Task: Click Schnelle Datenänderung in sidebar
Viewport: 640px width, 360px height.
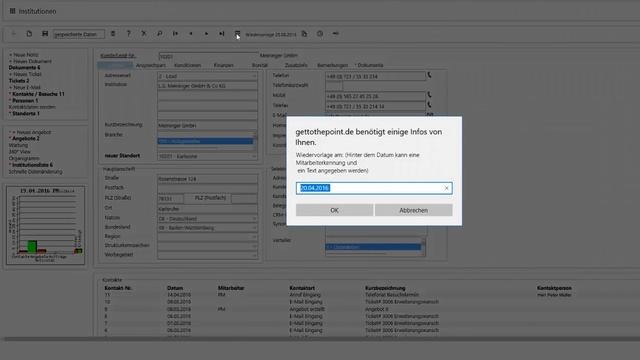Action: (x=36, y=172)
